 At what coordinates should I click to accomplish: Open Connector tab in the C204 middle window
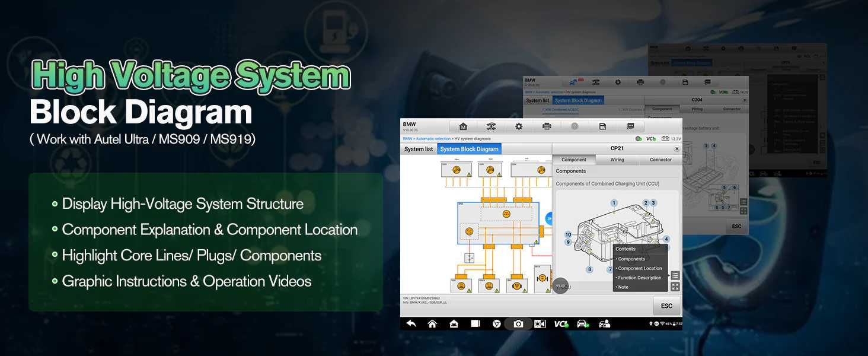pos(732,109)
